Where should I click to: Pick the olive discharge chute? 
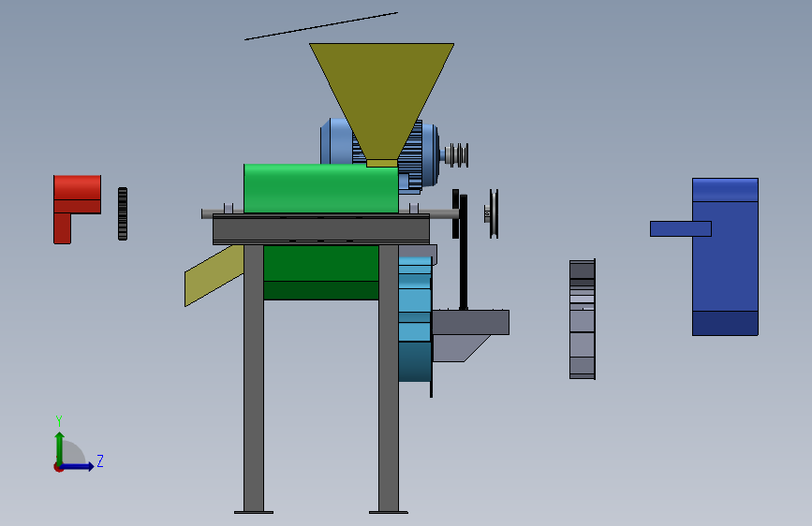(x=214, y=276)
